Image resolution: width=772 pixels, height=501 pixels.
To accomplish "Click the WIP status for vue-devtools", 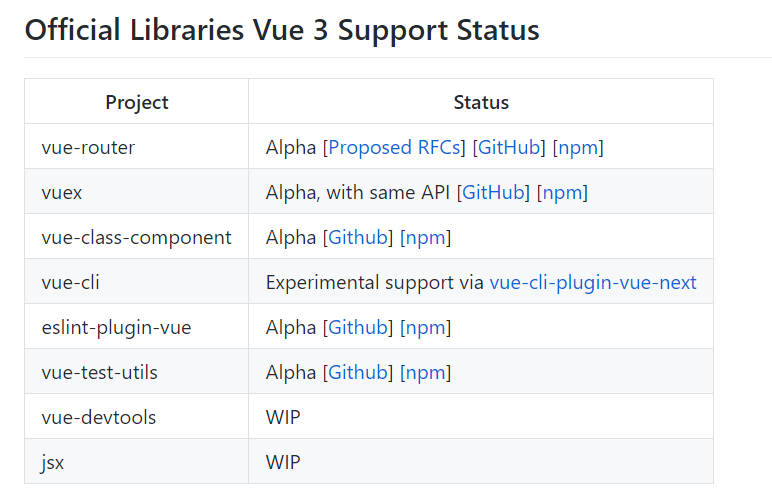I will [283, 417].
